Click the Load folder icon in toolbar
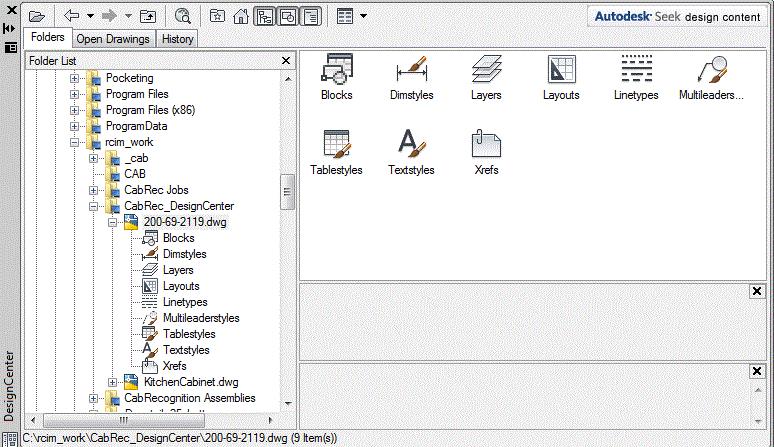The height and width of the screenshot is (447, 774). point(37,16)
